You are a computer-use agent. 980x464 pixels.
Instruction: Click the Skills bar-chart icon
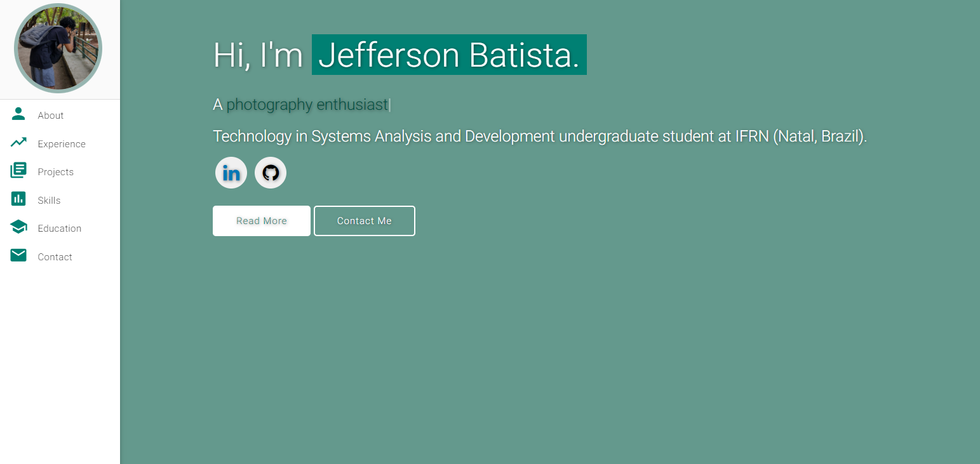18,199
